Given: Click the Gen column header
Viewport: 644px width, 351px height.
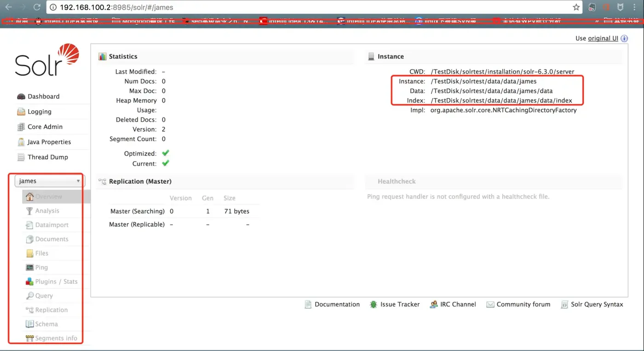Looking at the screenshot, I should pyautogui.click(x=207, y=198).
